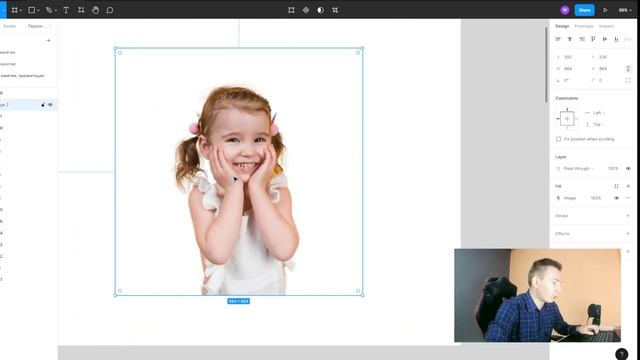Click the layer opacity 100% field
Image resolution: width=640 pixels, height=360 pixels.
[x=613, y=169]
